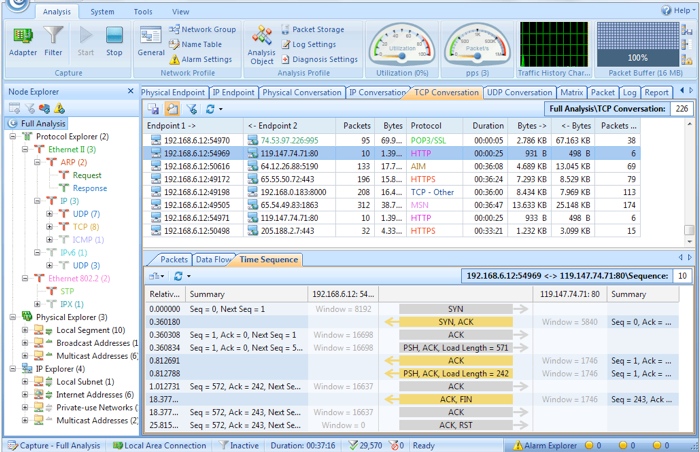Switch to the Packets sub-tab
Viewport: 700px width, 452px height.
coord(173,259)
